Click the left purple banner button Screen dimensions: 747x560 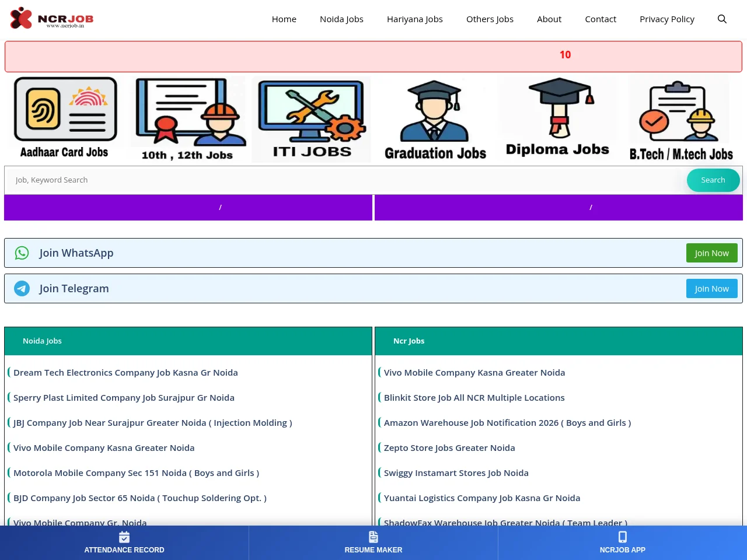188,208
